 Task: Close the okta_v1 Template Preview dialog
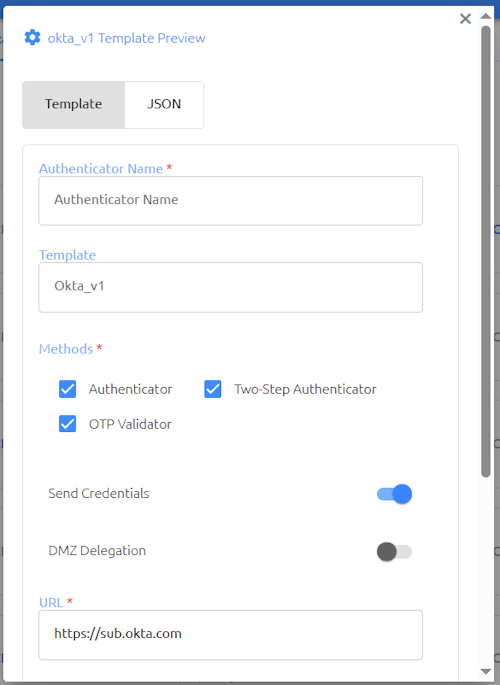[466, 19]
